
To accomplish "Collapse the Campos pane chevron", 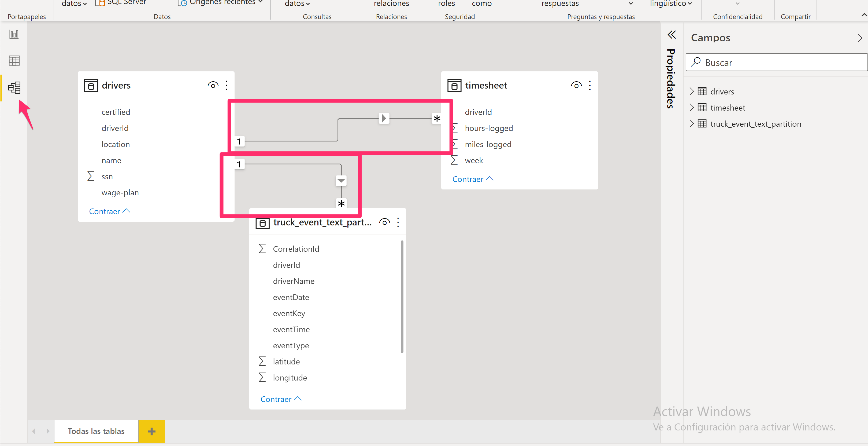I will pos(860,38).
